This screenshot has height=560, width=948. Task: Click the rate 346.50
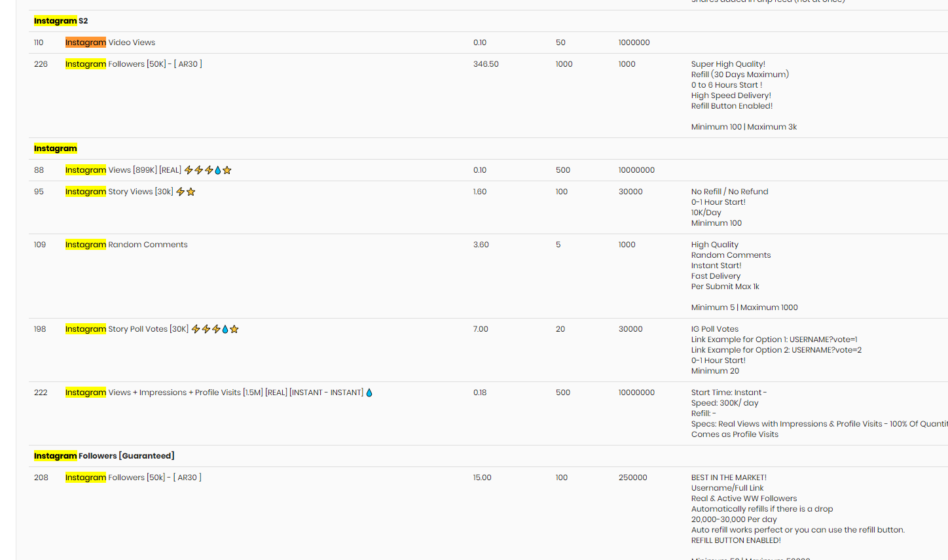[486, 64]
